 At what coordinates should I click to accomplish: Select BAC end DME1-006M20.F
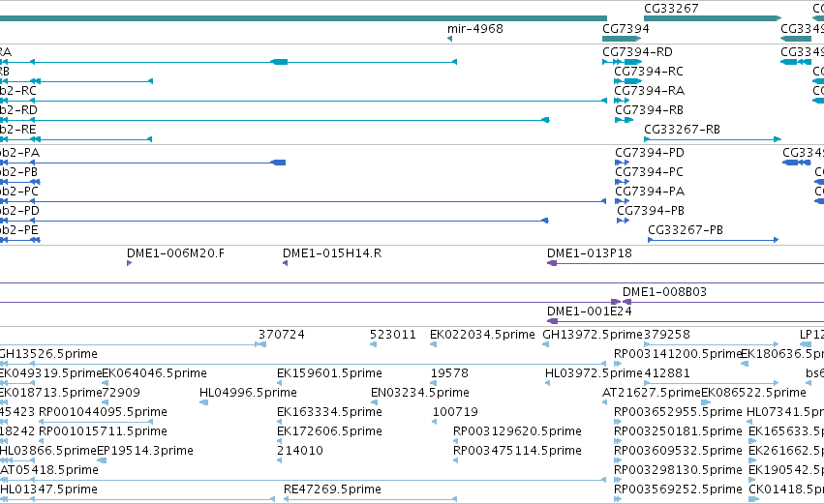175,253
